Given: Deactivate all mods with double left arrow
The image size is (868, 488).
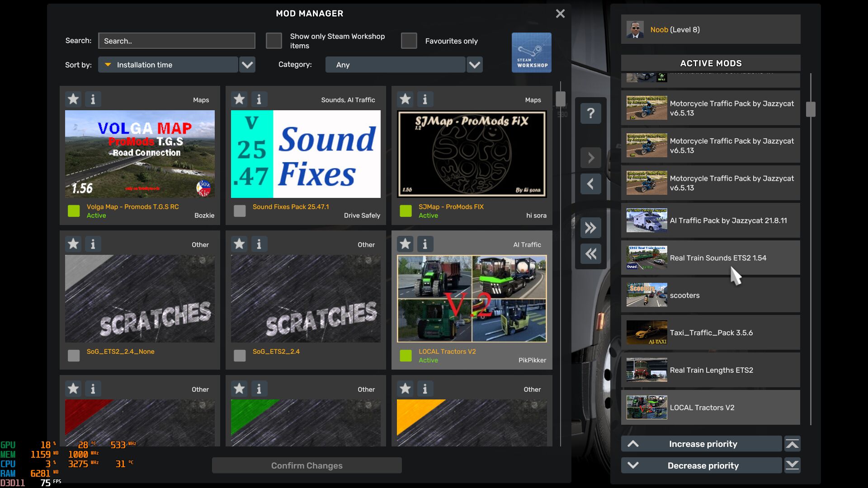Looking at the screenshot, I should click(590, 254).
